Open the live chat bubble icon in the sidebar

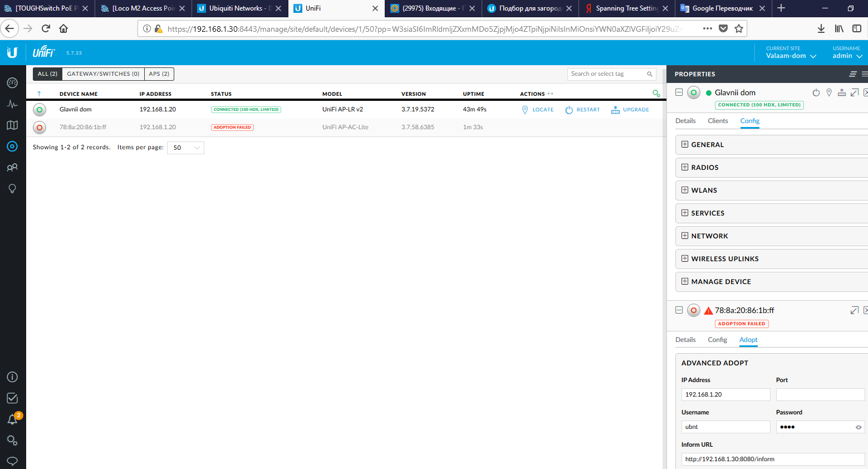click(x=12, y=461)
